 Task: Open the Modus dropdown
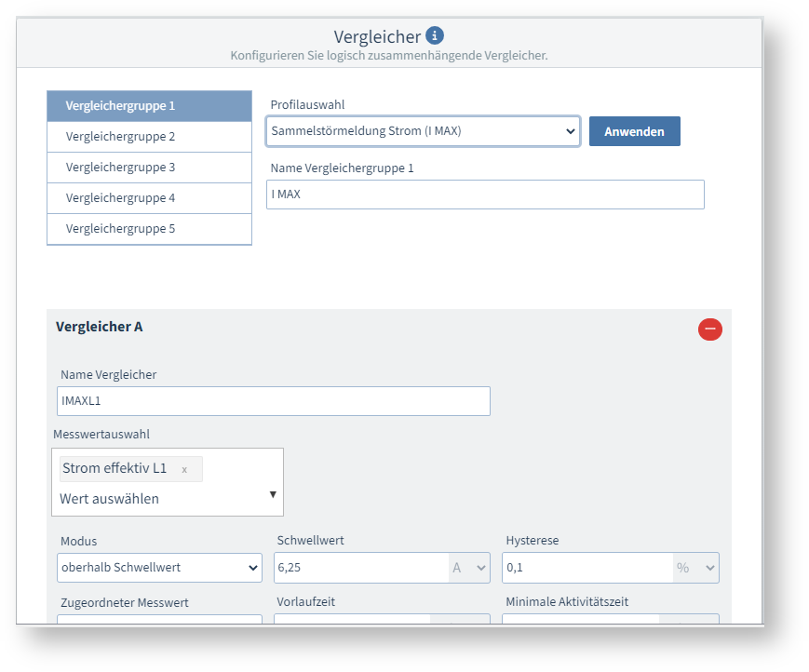coord(160,567)
